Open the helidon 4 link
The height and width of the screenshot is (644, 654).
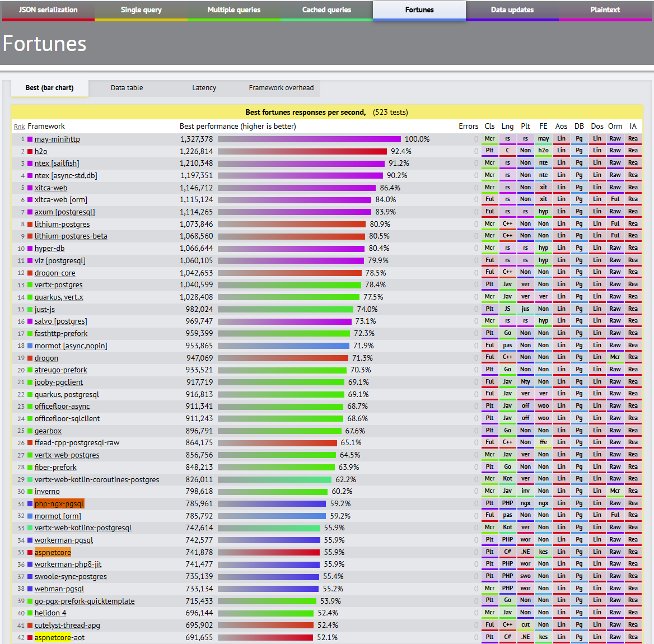pos(50,613)
